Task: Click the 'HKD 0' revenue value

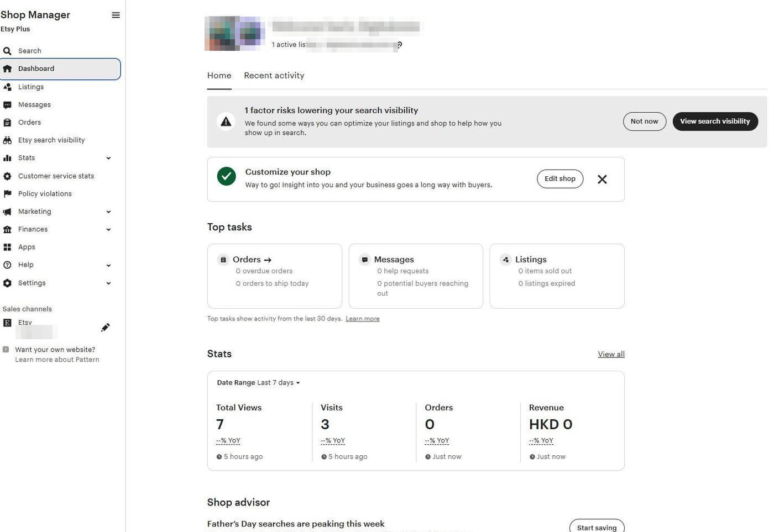Action: pos(551,424)
